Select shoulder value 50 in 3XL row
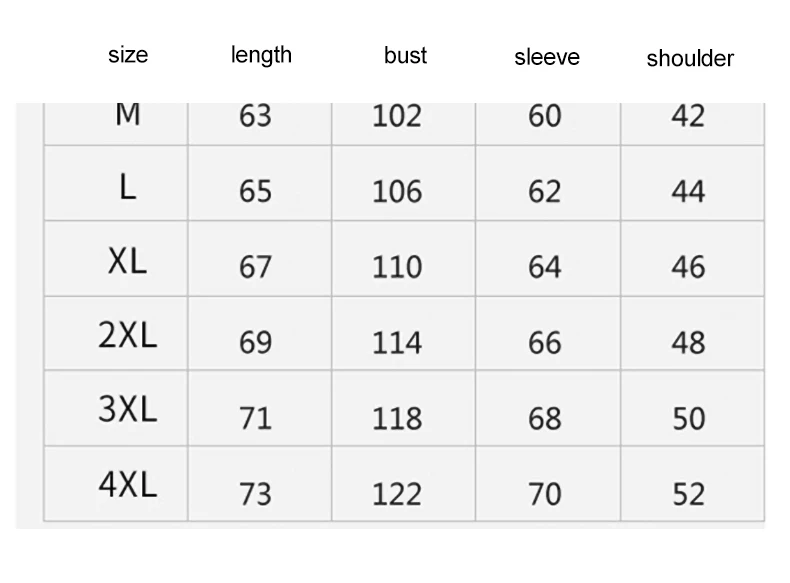Screen dimensions: 790x583 (x=689, y=419)
